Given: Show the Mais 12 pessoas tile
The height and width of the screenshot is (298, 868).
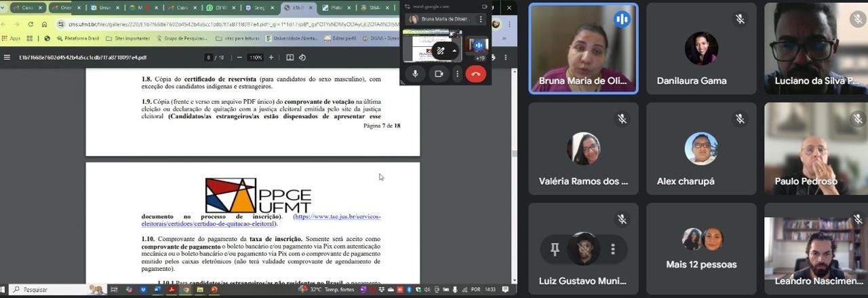Looking at the screenshot, I should [x=701, y=248].
